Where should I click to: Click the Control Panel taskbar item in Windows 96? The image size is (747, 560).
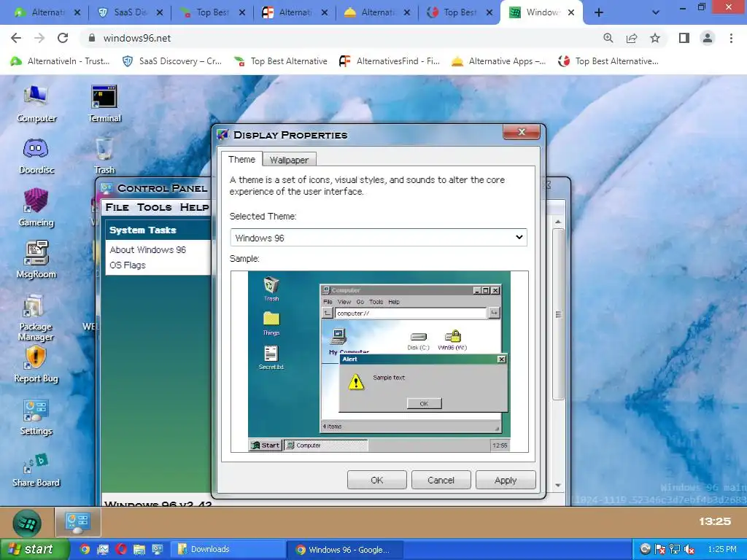[x=77, y=522]
